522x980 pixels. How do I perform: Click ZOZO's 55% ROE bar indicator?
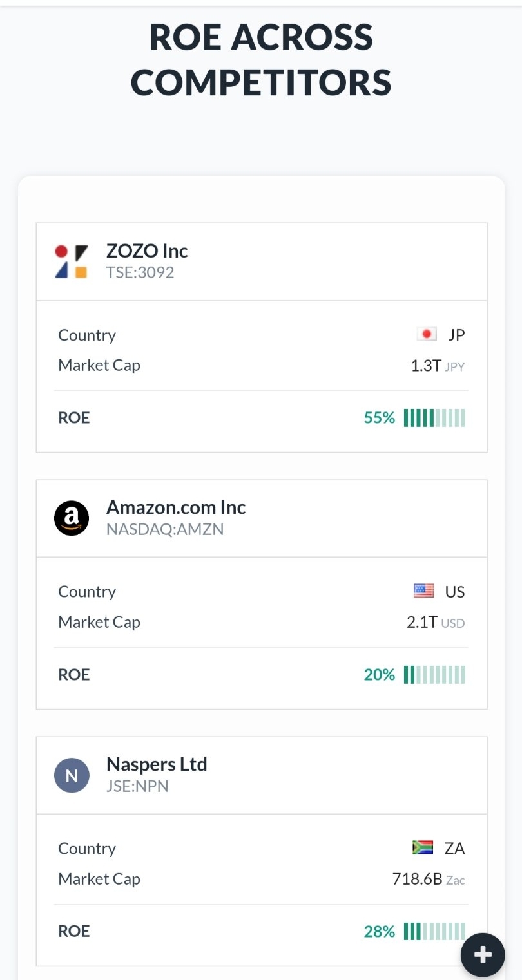click(434, 418)
